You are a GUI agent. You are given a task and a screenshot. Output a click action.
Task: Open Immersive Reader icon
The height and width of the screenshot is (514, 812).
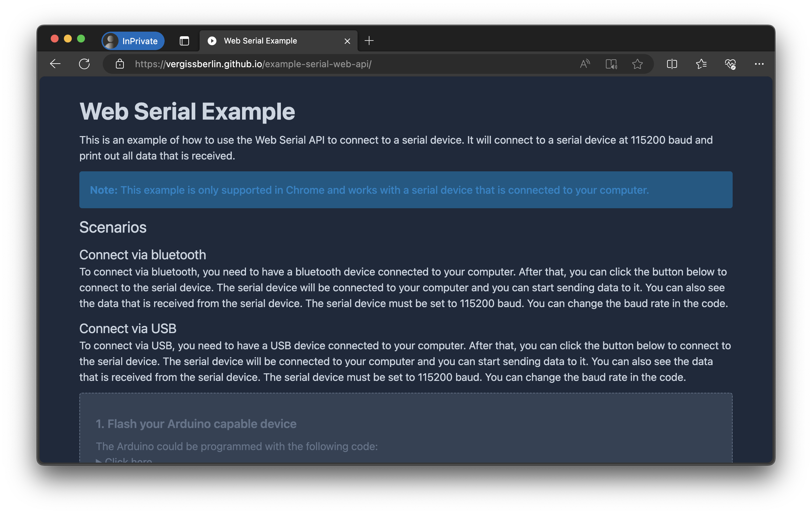tap(611, 64)
